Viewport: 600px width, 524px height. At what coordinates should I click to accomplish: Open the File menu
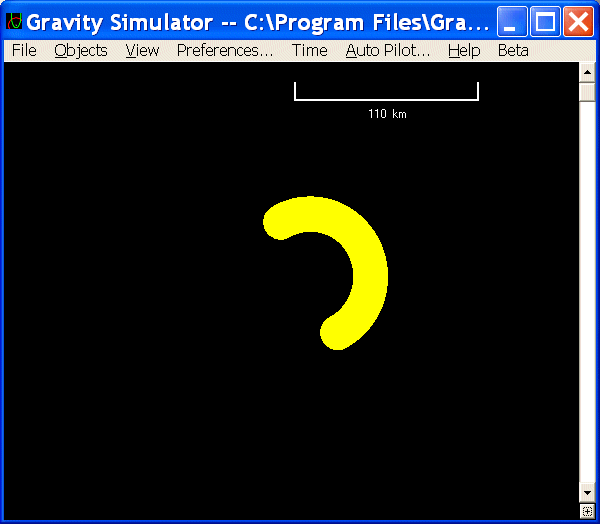(24, 51)
